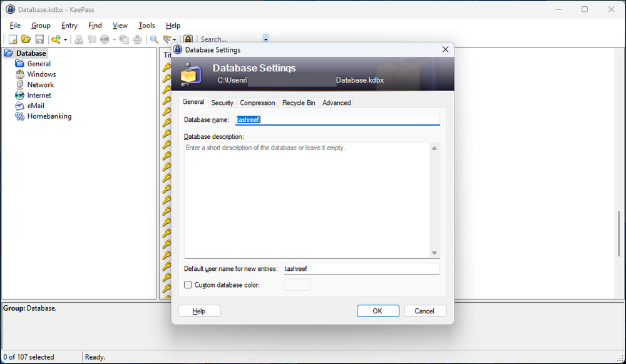Screen dimensions: 626x364
Task: Click the Database name input field
Action: pyautogui.click(x=337, y=119)
